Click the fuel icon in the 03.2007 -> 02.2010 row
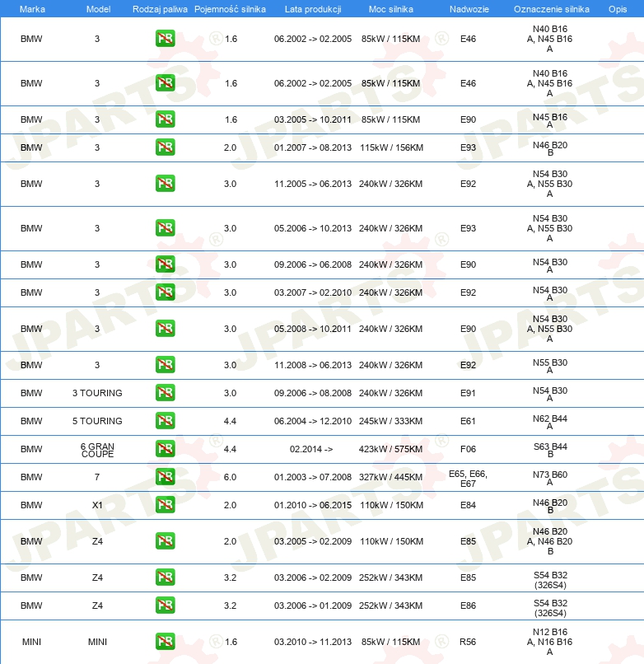644x664 pixels. tap(166, 292)
